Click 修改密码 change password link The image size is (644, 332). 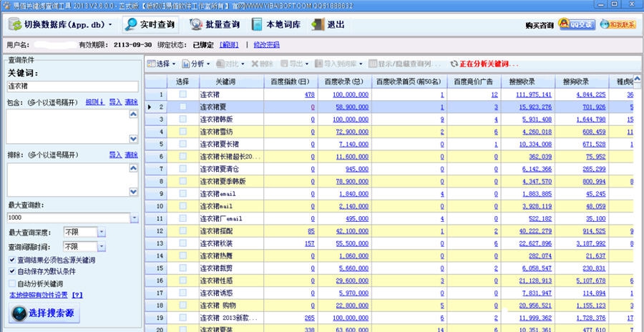267,45
